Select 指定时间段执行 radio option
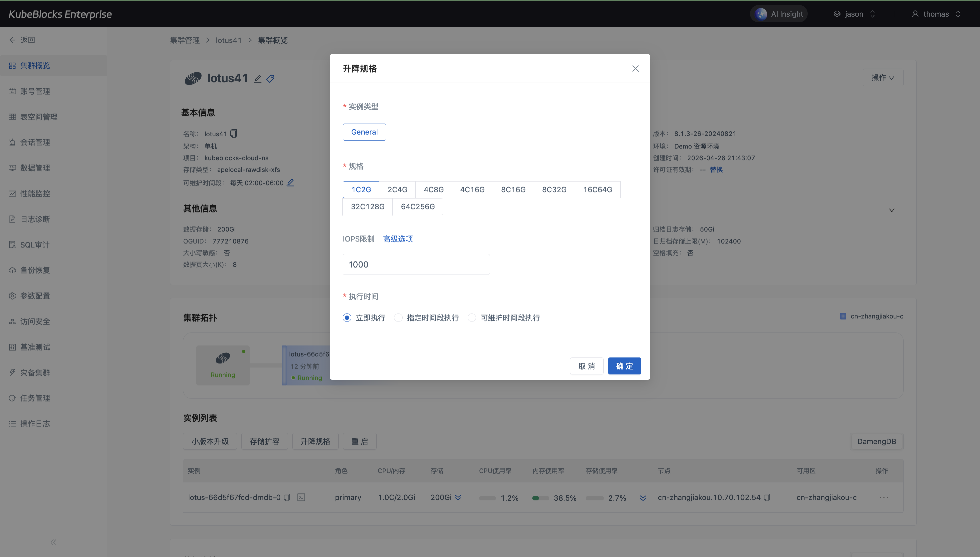The height and width of the screenshot is (557, 980). [x=398, y=317]
